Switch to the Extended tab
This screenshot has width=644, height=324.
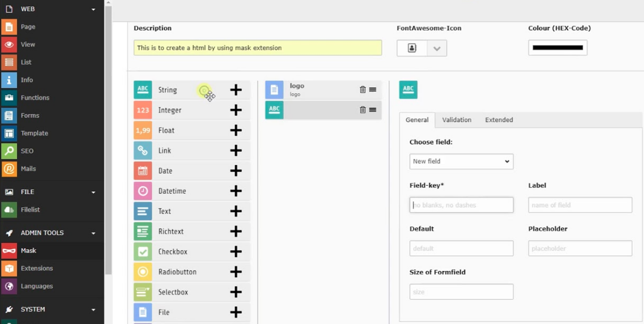tap(499, 120)
